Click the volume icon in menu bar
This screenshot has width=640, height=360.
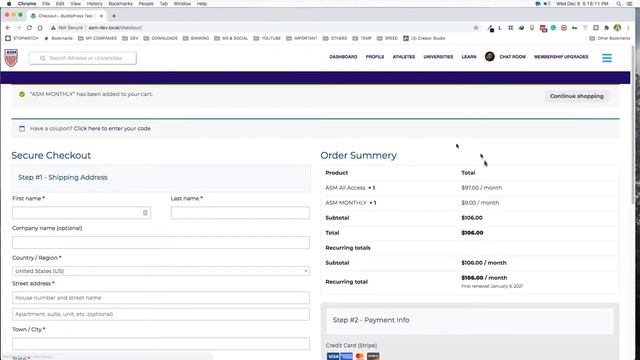547,4
